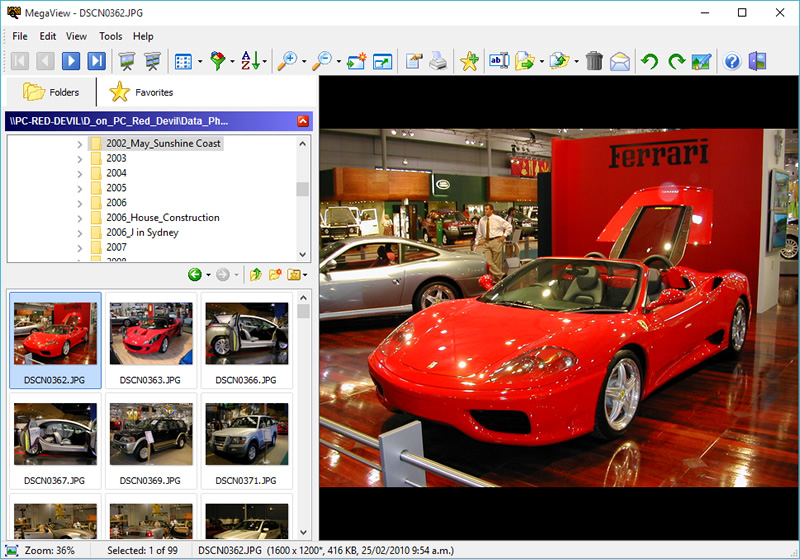
Task: Open help with question mark icon
Action: (x=732, y=62)
